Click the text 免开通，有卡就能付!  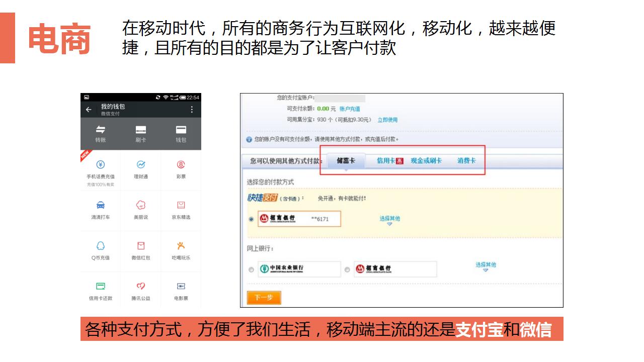(342, 199)
